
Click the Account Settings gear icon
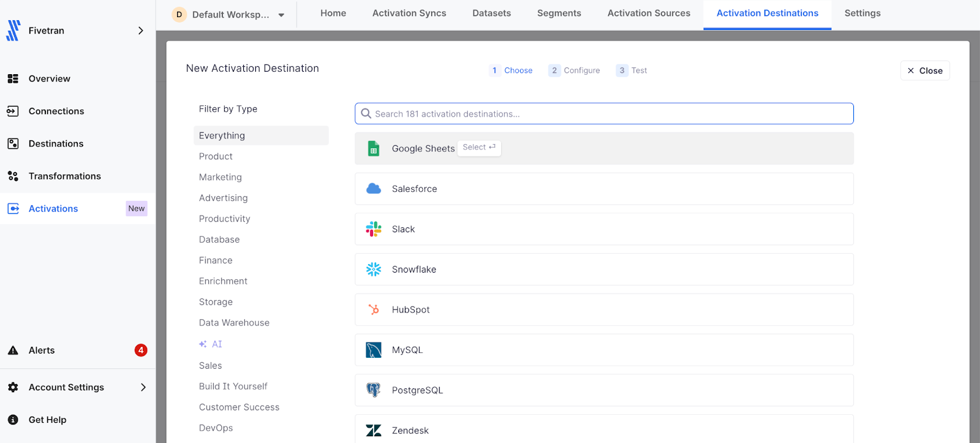[13, 387]
